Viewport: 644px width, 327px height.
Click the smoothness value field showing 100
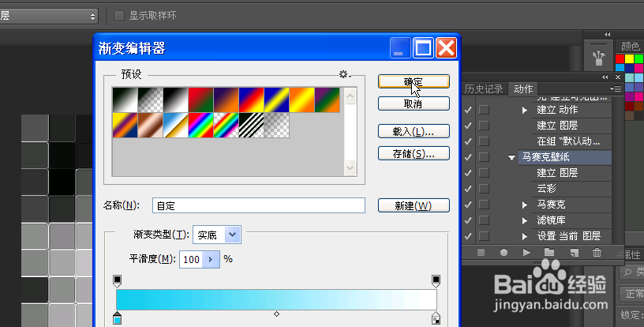(191, 259)
